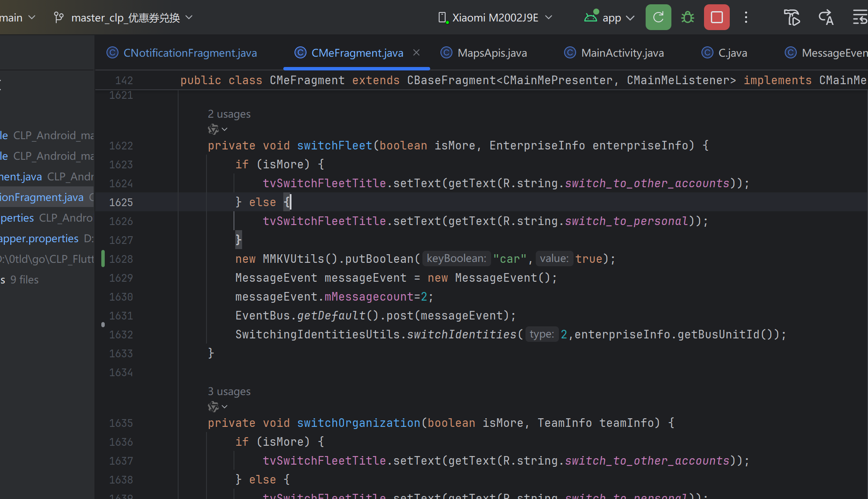Click the Run tests toolbar icon
868x499 pixels.
tap(792, 18)
